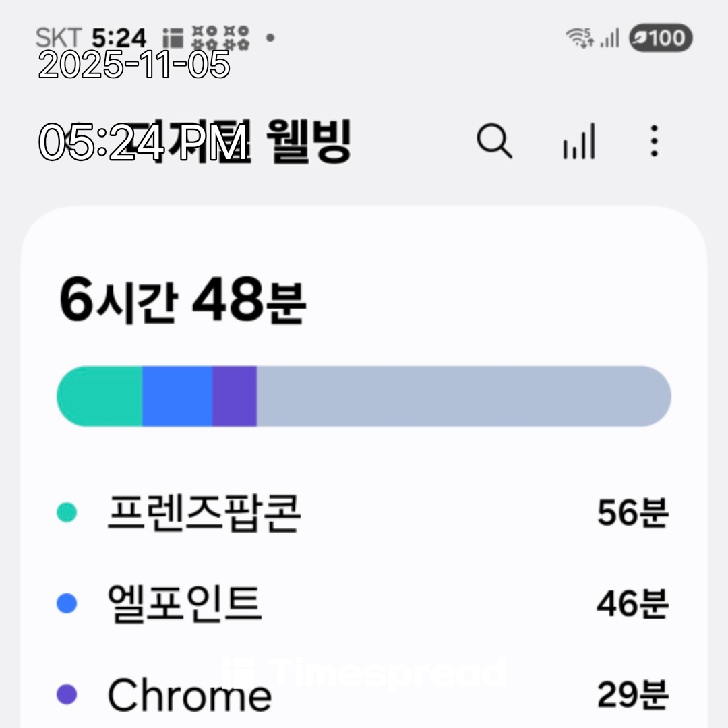Tap the cellular signal bars icon
Viewport: 728px width, 728px height.
click(x=609, y=38)
